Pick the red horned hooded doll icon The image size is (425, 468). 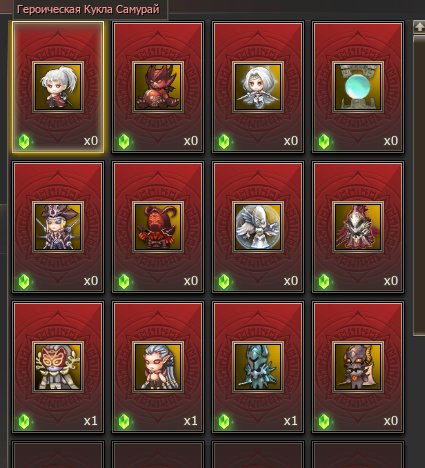pos(158,227)
